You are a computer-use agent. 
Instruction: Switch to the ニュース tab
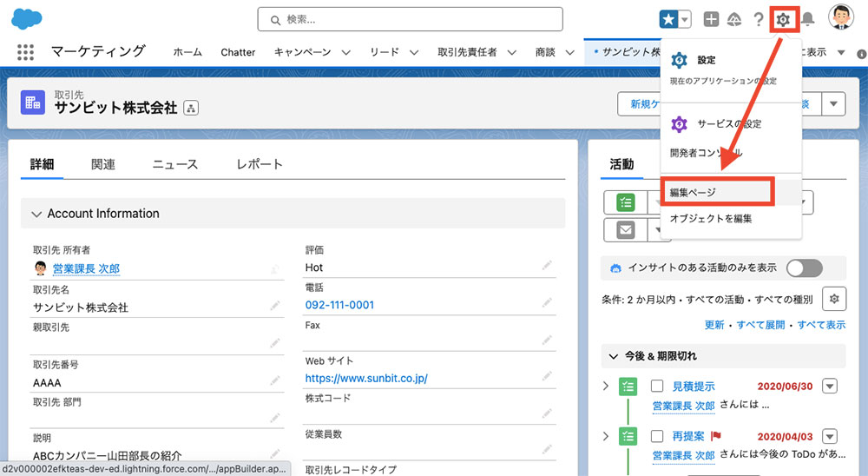pyautogui.click(x=175, y=164)
